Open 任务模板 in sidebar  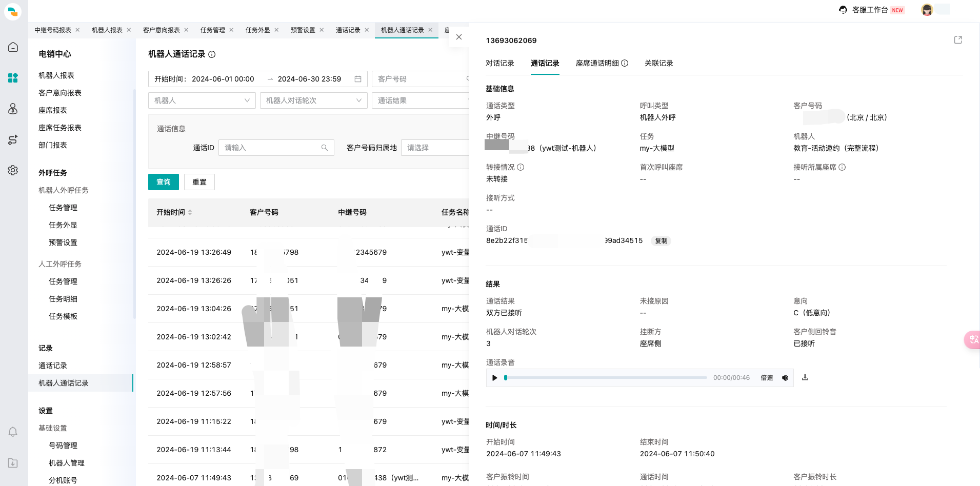coord(63,316)
